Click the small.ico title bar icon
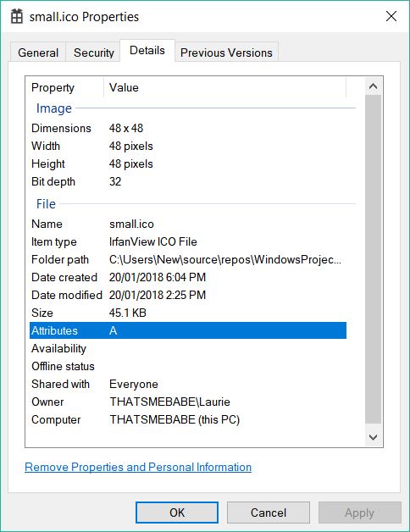 click(17, 16)
